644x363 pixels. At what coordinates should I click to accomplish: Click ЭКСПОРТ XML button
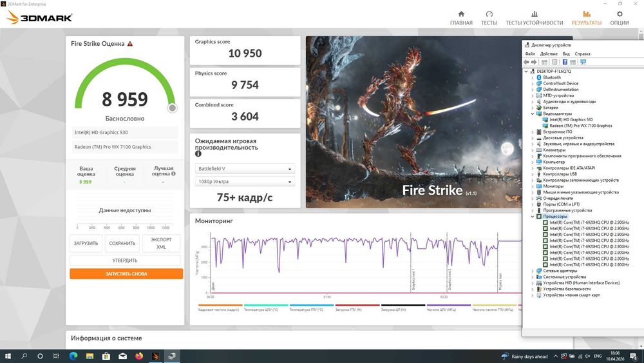coord(161,243)
